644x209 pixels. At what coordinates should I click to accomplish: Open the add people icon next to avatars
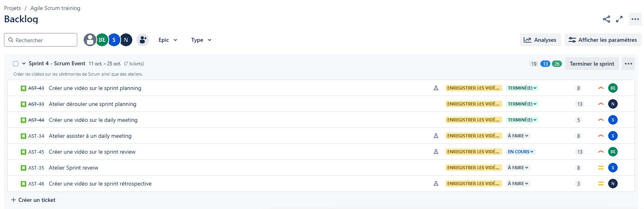click(143, 40)
